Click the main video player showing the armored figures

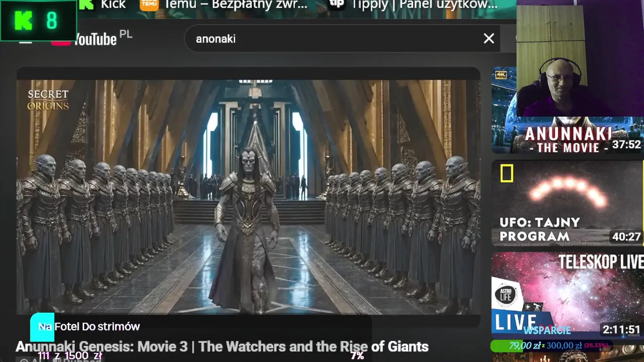(249, 197)
